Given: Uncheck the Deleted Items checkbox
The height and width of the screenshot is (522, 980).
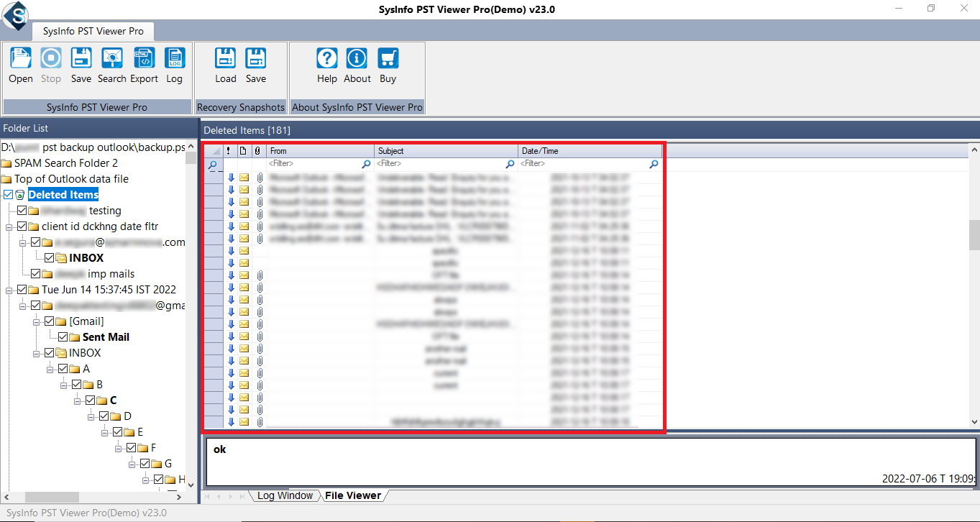Looking at the screenshot, I should coord(8,195).
